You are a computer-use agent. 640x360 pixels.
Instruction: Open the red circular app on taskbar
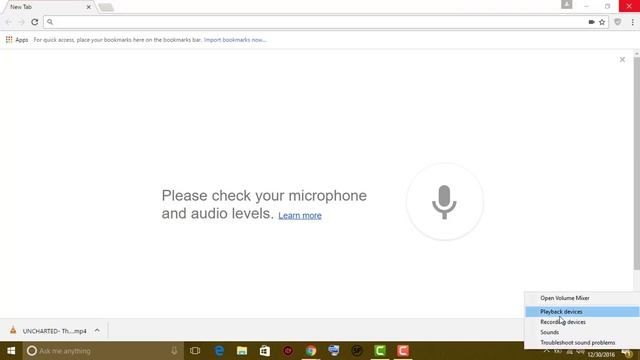[x=288, y=351]
